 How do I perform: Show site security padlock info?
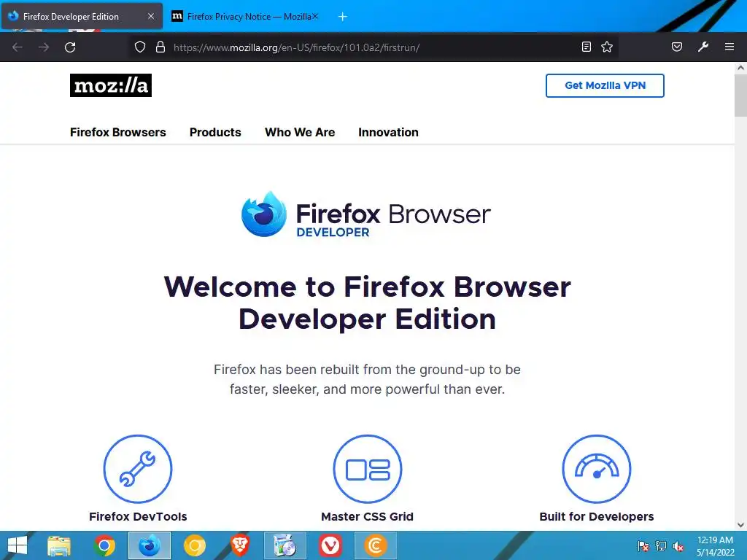(x=160, y=47)
